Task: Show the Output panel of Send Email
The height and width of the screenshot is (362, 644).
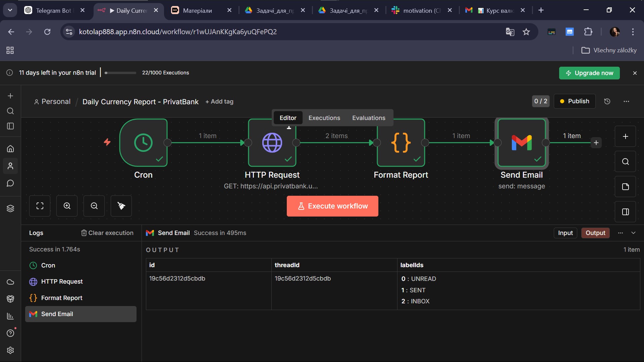Action: [595, 233]
